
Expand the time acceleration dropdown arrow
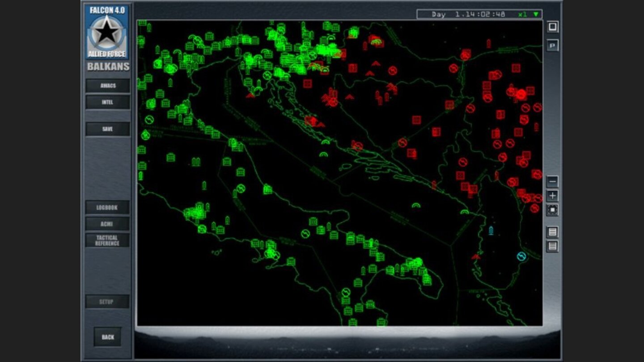(536, 14)
